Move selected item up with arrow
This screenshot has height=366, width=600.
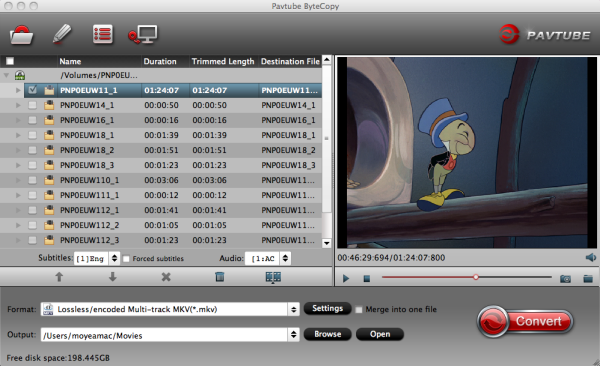[59, 277]
